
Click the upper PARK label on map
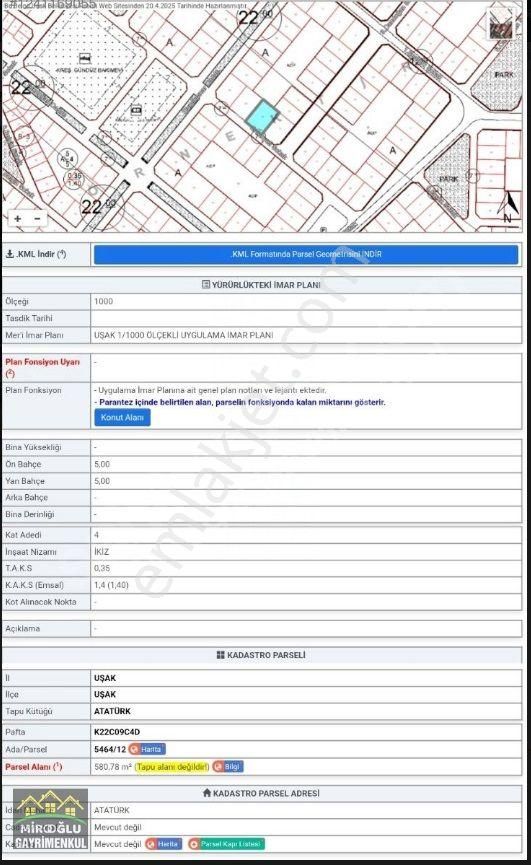(504, 74)
